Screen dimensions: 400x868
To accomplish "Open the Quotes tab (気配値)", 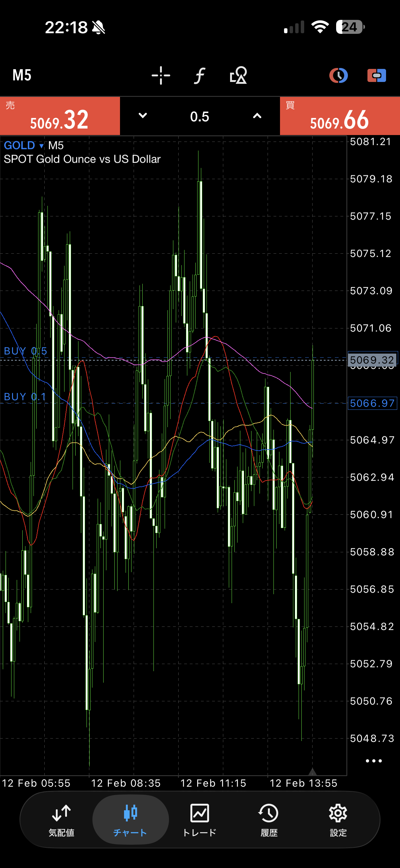I will [x=61, y=820].
